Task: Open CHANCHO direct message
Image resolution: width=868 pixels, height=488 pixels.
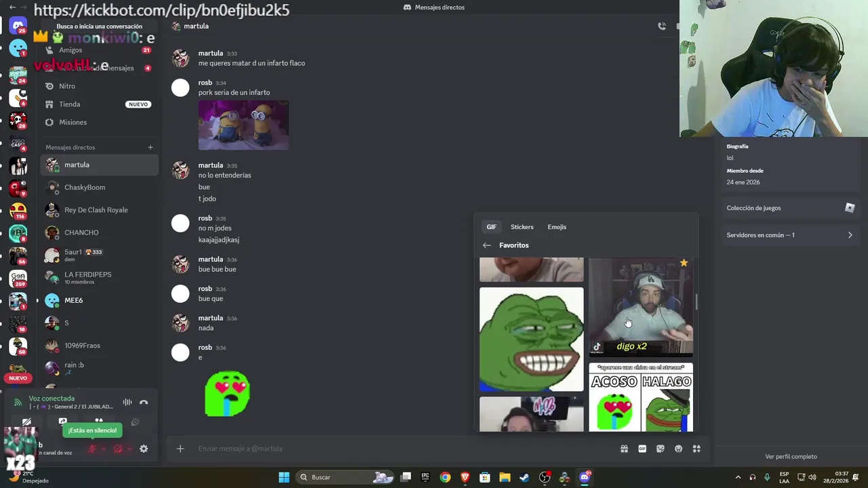Action: (x=99, y=232)
